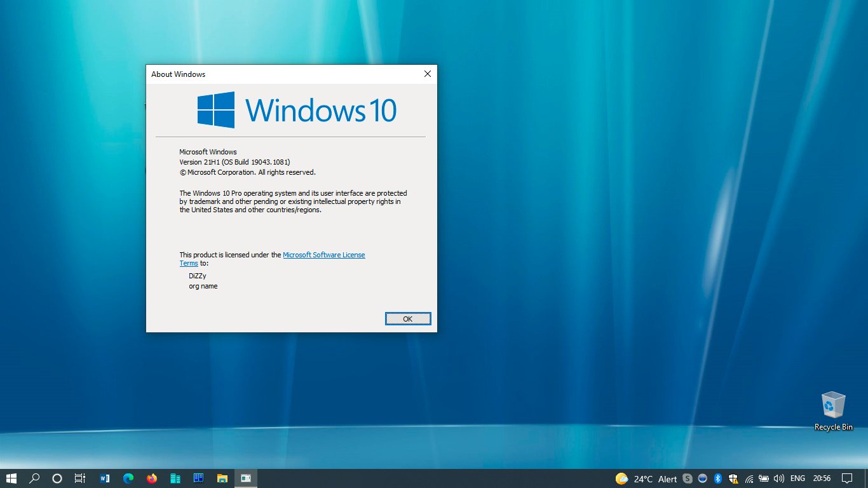Open the clock showing 20:56
The image size is (868, 488).
822,478
